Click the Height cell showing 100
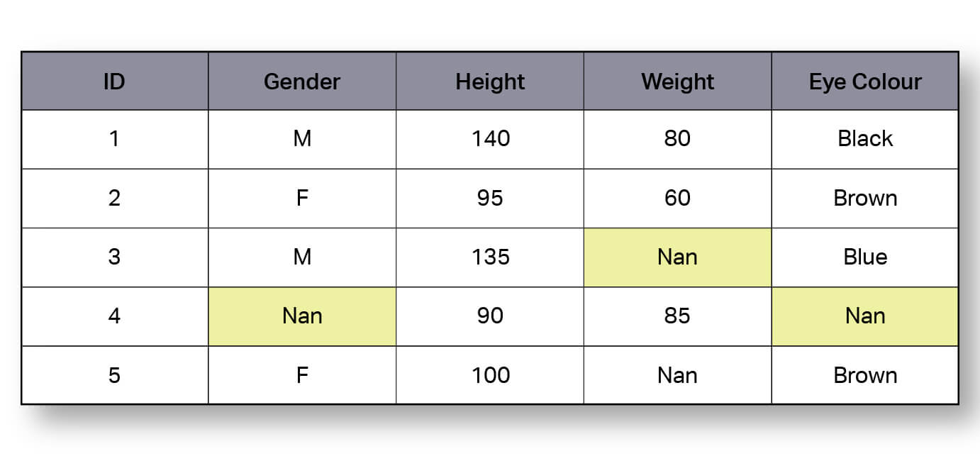Viewport: 980px width, 456px height. [490, 375]
